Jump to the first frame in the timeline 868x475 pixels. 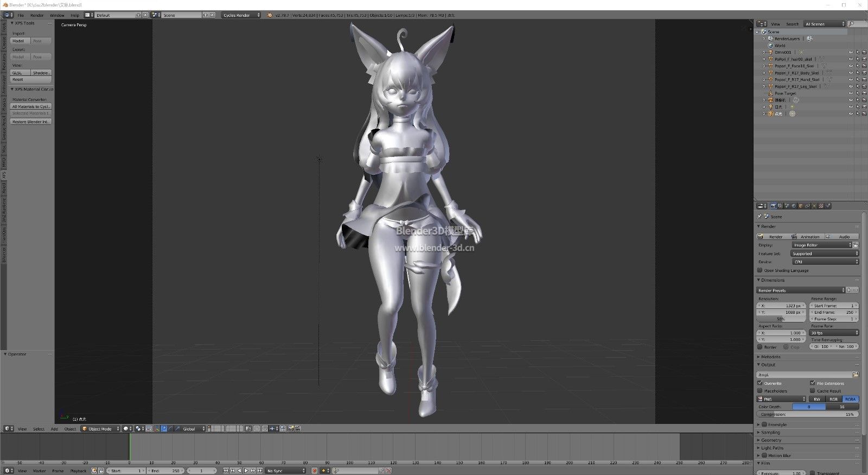pyautogui.click(x=226, y=471)
